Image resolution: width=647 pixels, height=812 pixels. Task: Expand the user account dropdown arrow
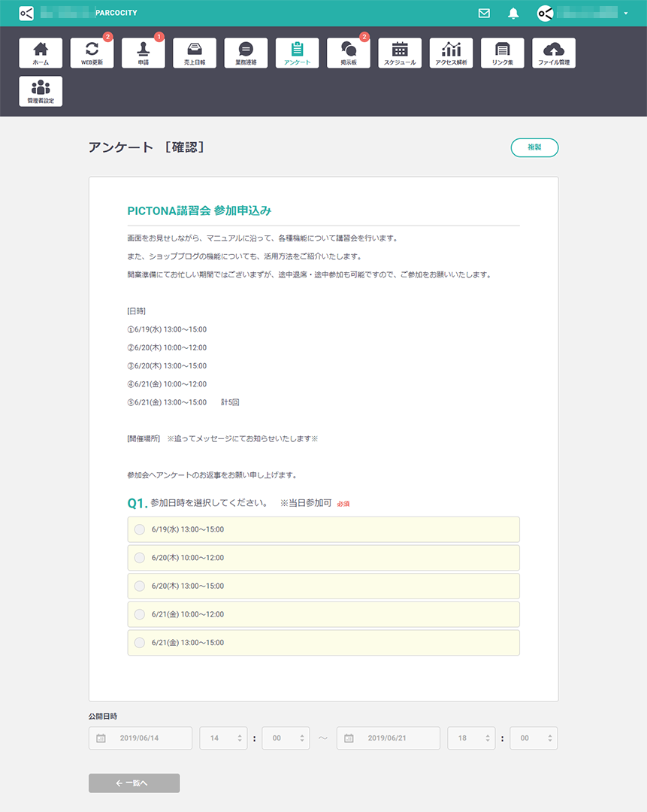[x=626, y=13]
